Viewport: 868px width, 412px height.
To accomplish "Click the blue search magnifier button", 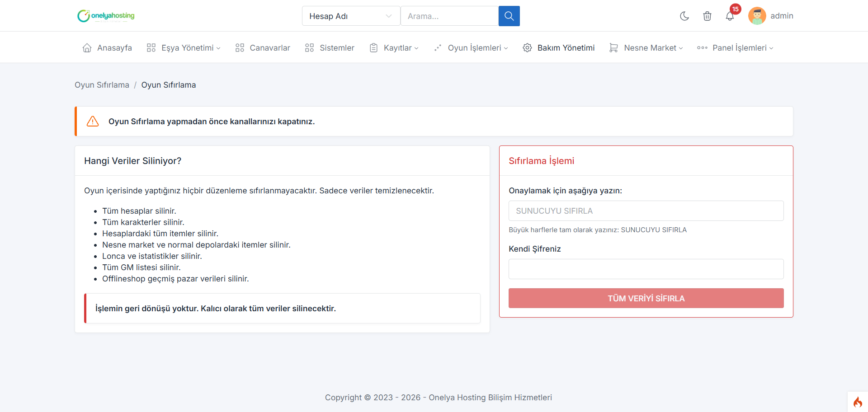I will [x=509, y=16].
